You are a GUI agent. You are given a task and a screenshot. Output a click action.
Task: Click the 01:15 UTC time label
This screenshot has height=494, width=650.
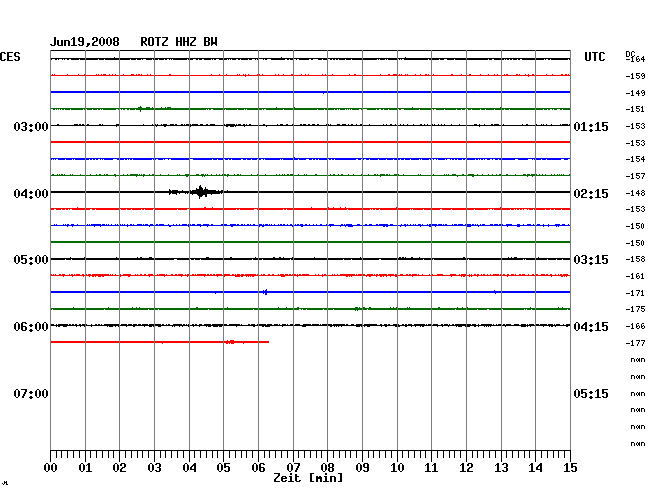point(591,126)
